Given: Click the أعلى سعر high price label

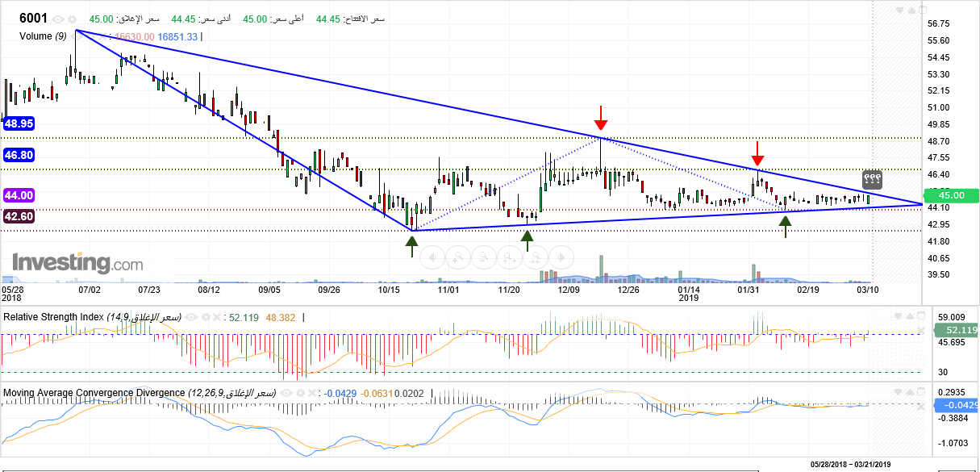Looking at the screenshot, I should click(x=287, y=19).
